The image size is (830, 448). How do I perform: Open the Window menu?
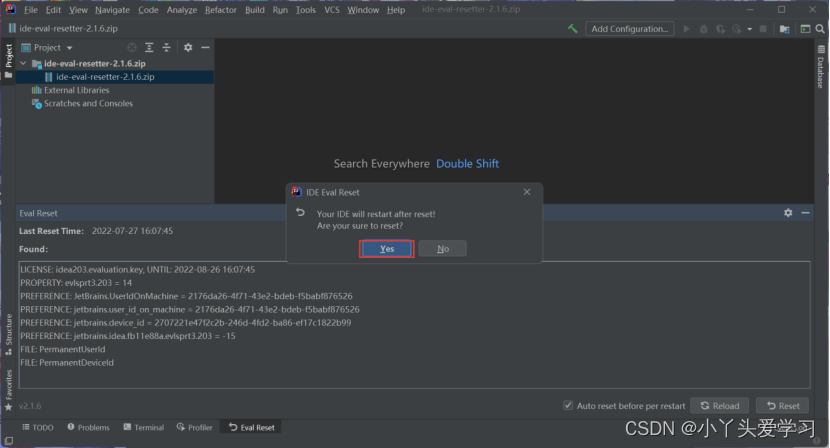(x=363, y=10)
